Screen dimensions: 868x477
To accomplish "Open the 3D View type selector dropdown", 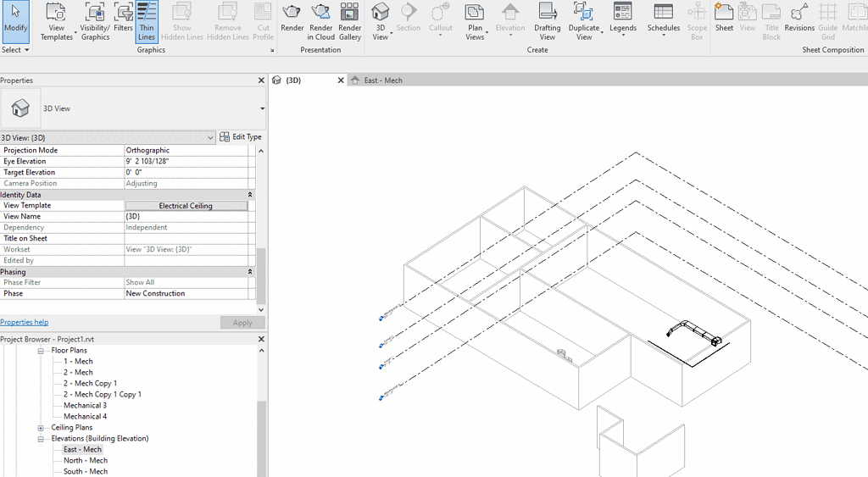I will (x=262, y=108).
